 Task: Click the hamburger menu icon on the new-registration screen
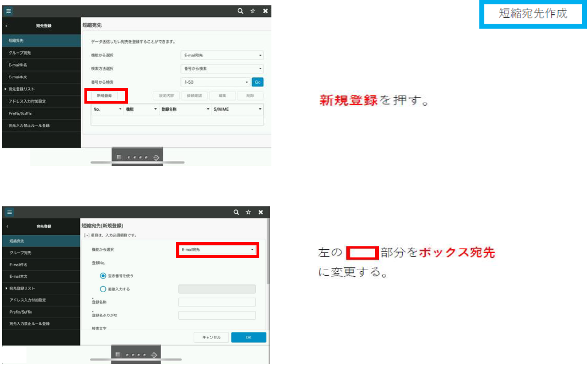9,212
